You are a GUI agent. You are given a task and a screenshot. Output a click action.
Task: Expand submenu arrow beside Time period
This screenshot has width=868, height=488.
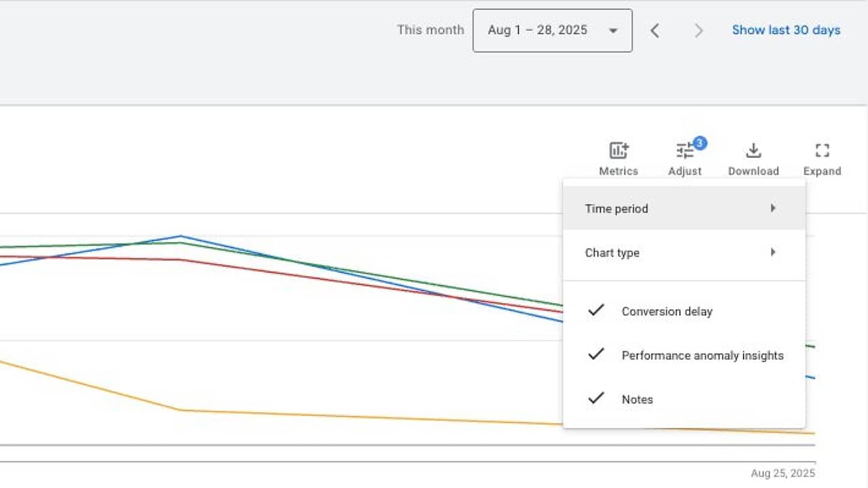click(772, 208)
